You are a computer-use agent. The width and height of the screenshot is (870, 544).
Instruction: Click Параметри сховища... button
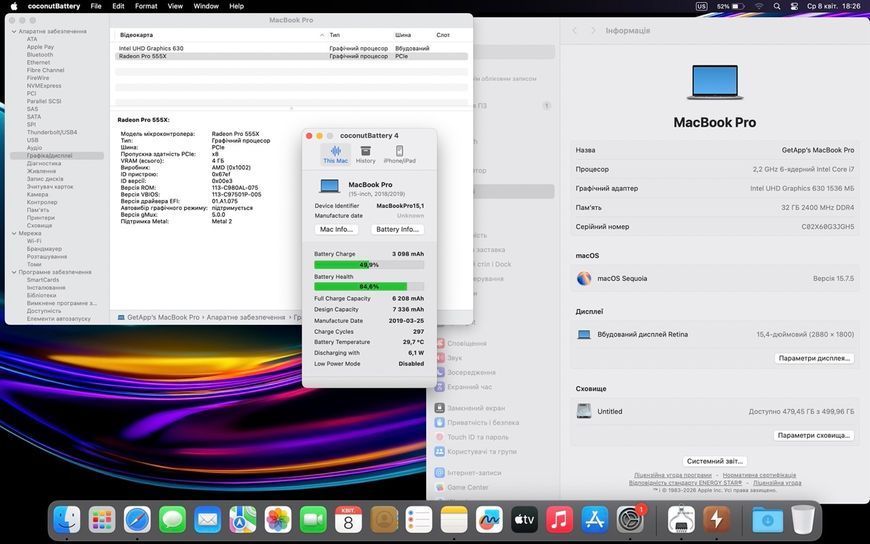[814, 436]
